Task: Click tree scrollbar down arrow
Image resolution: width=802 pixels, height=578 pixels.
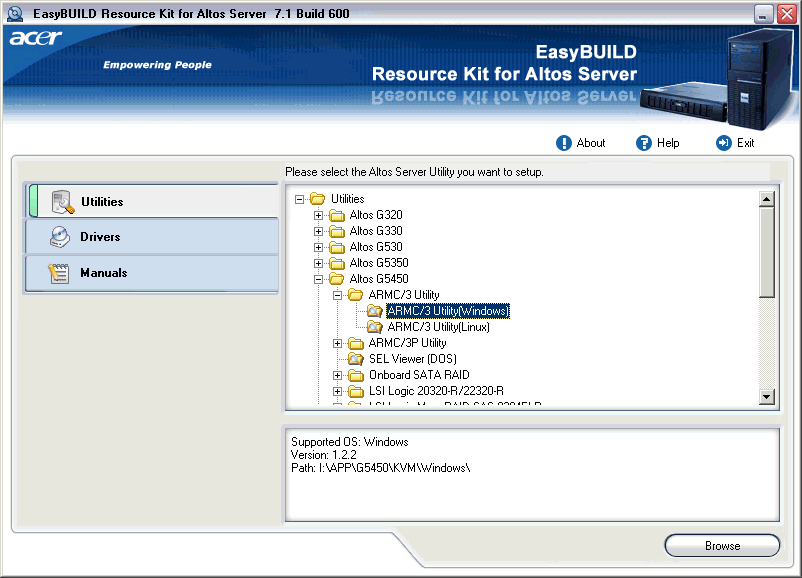Action: point(766,396)
